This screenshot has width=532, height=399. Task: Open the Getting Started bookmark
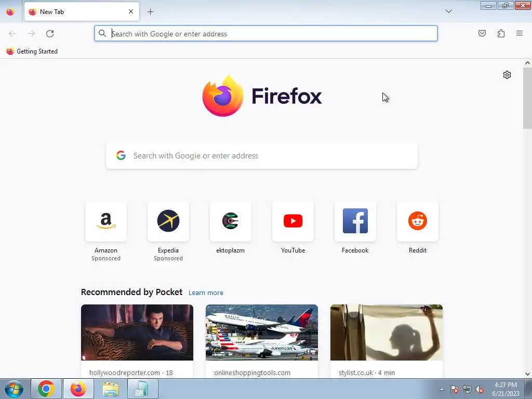32,51
